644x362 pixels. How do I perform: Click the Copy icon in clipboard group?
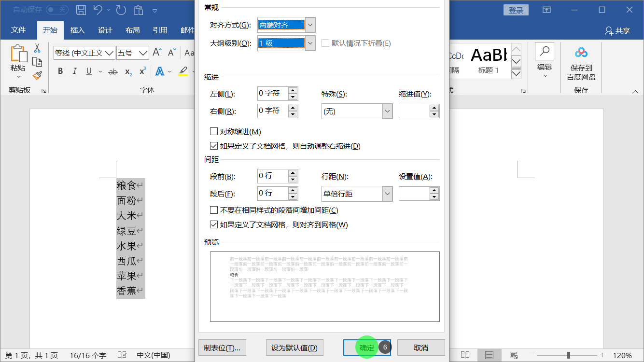(37, 61)
